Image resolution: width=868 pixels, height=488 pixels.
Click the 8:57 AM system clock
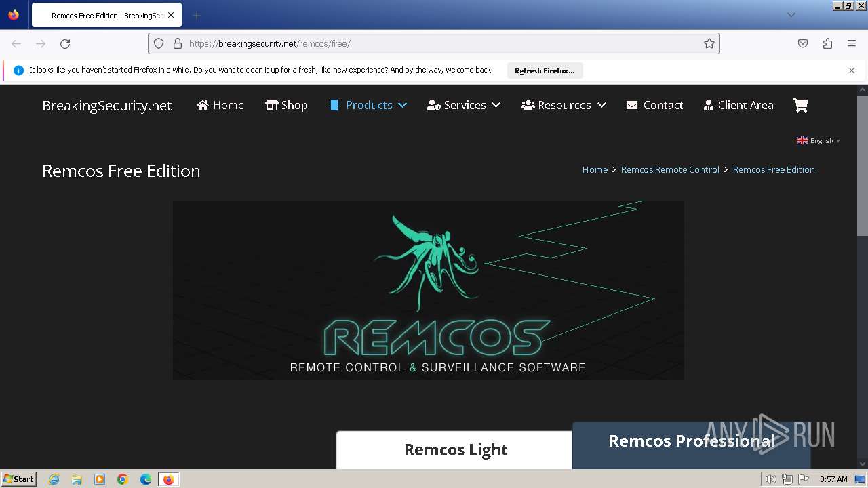833,479
